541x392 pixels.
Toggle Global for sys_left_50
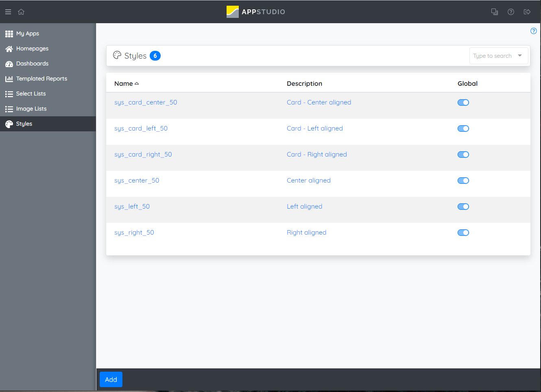coord(463,207)
